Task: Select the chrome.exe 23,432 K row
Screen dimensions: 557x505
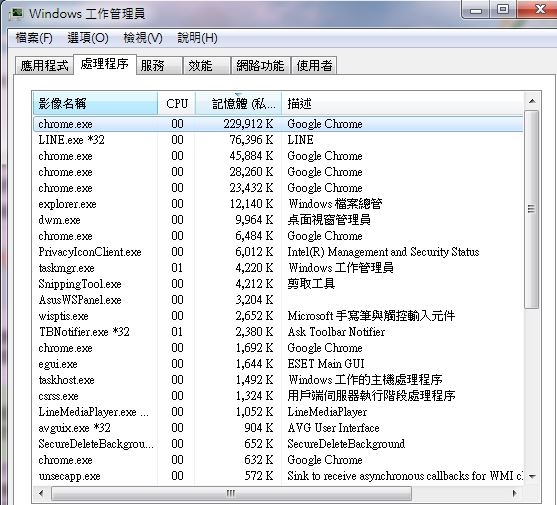Action: [278, 188]
